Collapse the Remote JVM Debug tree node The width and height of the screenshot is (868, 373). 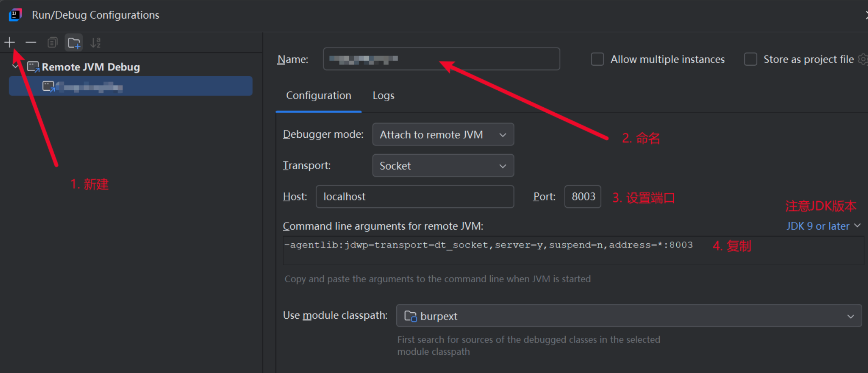(x=15, y=66)
